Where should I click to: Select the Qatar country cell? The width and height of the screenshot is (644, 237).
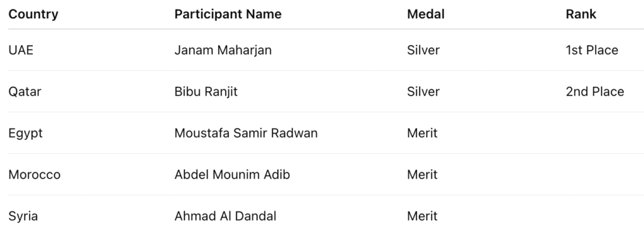25,92
